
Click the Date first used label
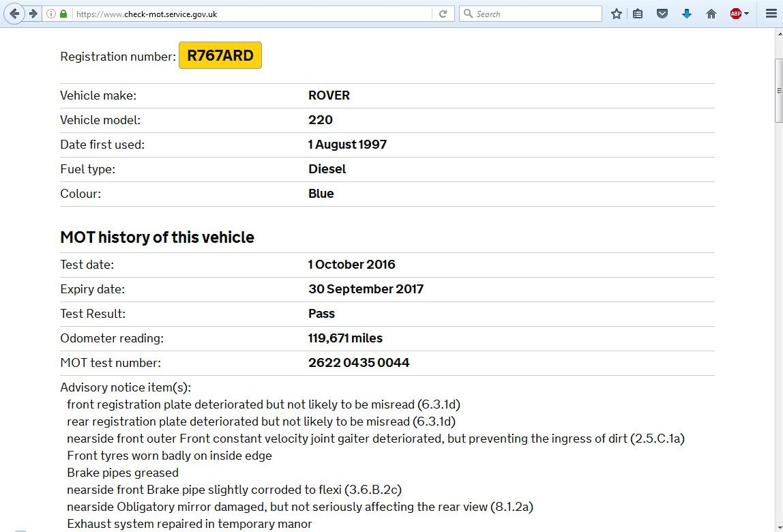[x=102, y=145]
